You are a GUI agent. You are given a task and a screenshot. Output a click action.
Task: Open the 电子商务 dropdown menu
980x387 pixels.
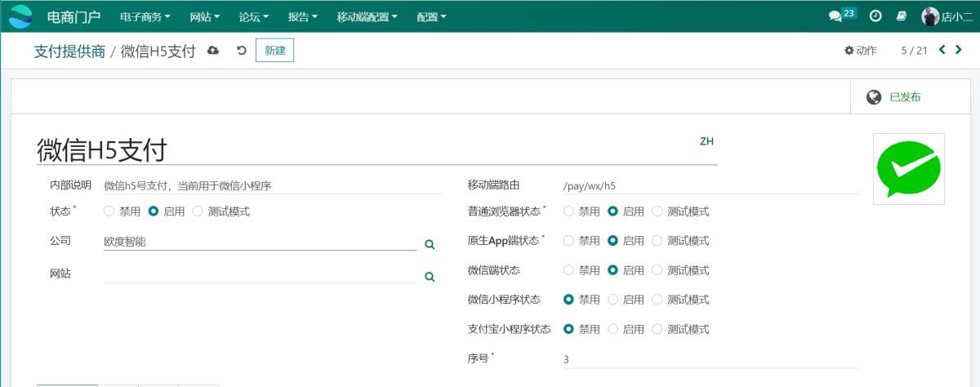pos(145,16)
